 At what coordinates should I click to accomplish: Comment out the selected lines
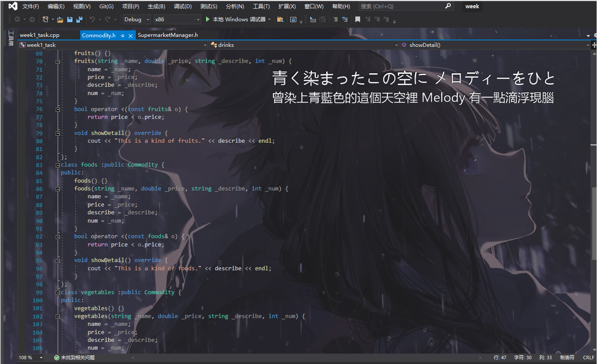(335, 20)
